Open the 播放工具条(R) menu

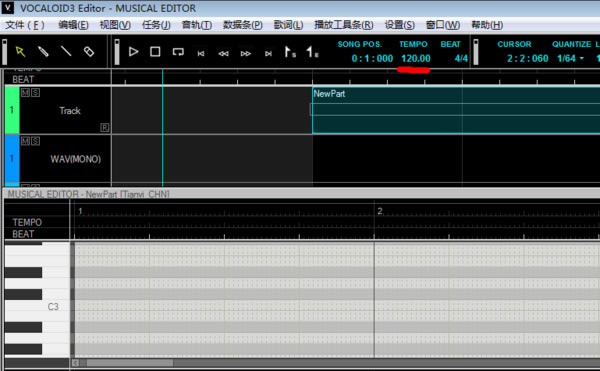pos(344,25)
